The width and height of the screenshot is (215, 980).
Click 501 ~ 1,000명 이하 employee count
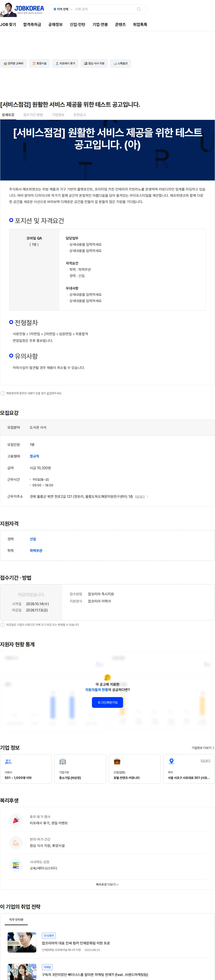(18, 778)
